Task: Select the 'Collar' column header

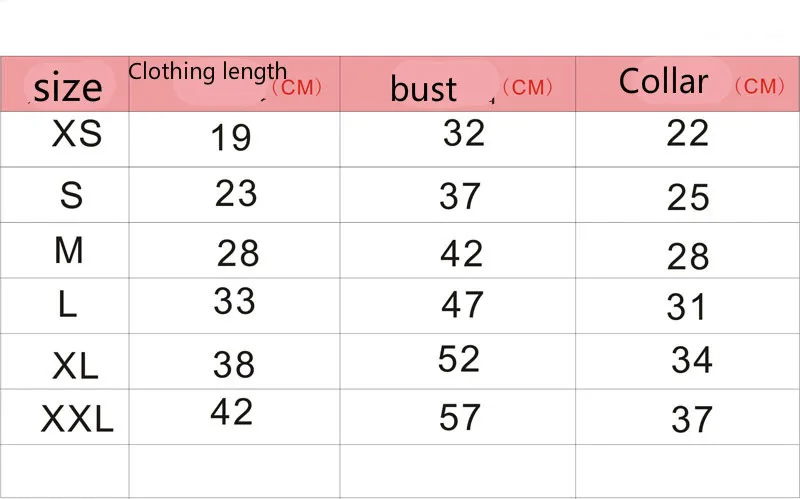Action: tap(663, 82)
